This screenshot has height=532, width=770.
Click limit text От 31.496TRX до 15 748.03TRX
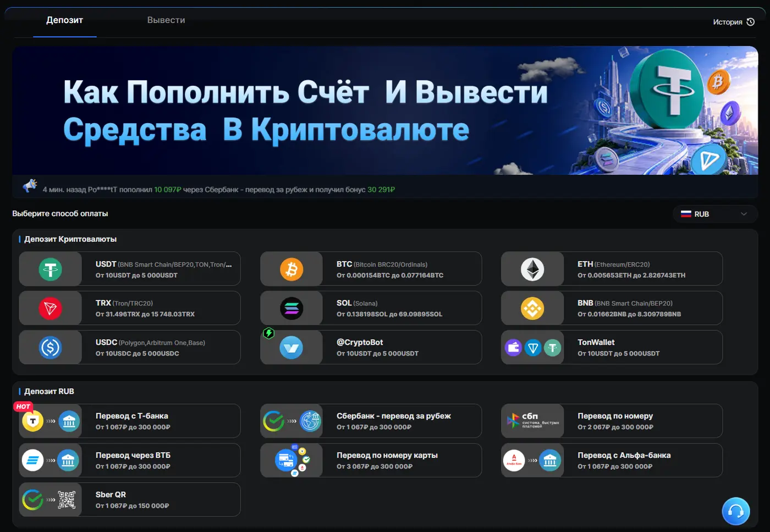tap(145, 314)
